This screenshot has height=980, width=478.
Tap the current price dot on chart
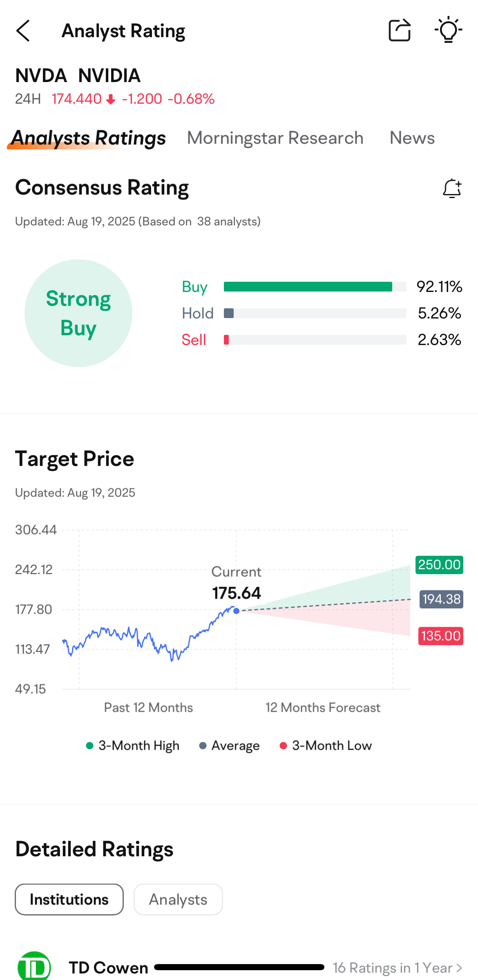pos(236,611)
